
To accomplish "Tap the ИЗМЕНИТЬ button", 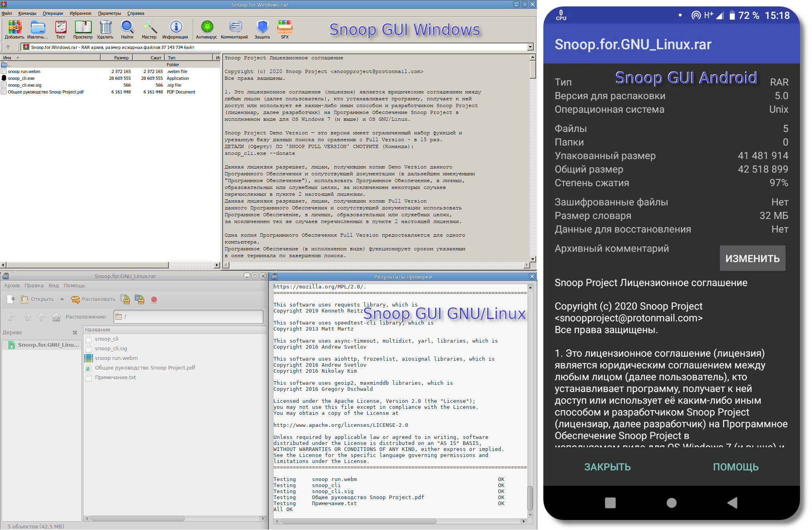I will point(752,258).
